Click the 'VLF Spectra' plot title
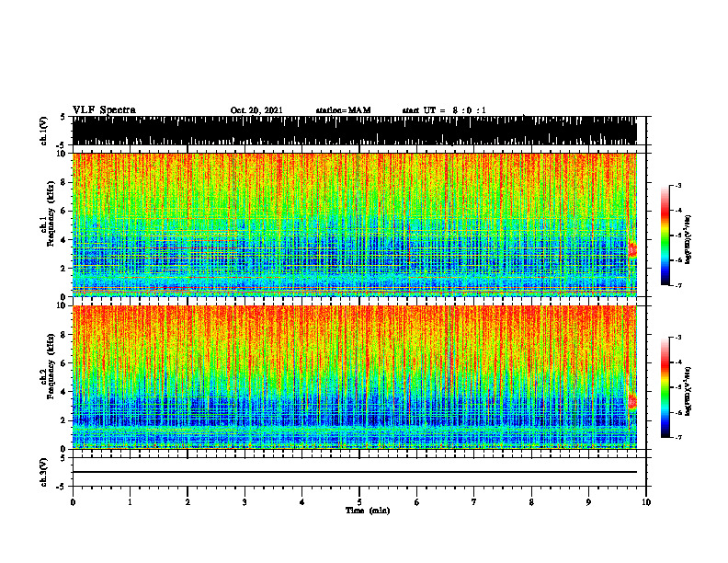This screenshot has height=563, width=728. (x=104, y=110)
